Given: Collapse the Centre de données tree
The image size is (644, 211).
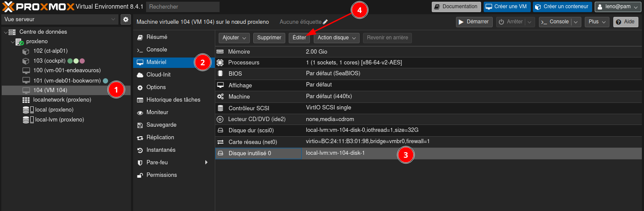Looking at the screenshot, I should pyautogui.click(x=5, y=32).
